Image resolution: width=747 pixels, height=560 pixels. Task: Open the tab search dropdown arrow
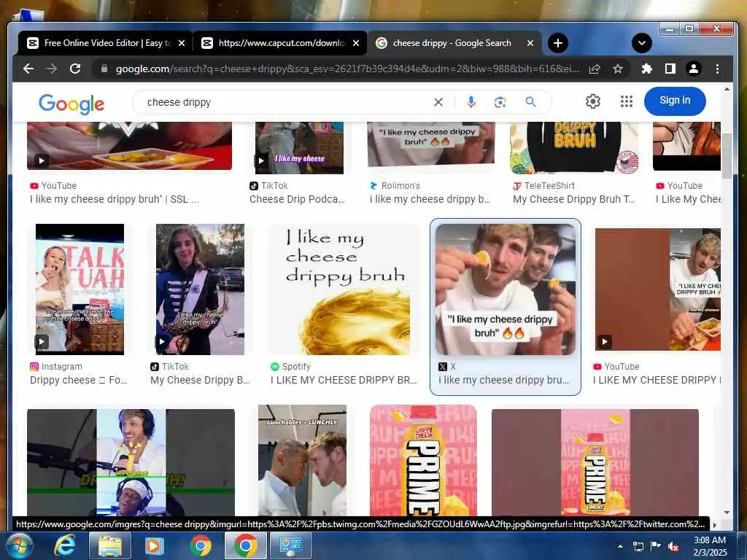[642, 43]
